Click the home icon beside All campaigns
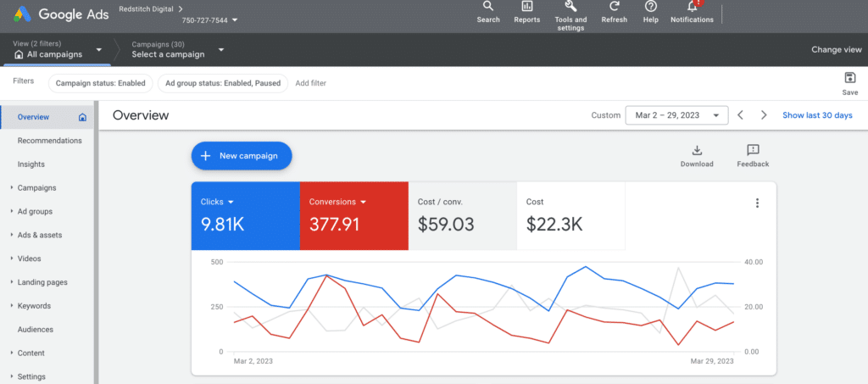Image resolution: width=868 pixels, height=384 pixels. pos(19,55)
